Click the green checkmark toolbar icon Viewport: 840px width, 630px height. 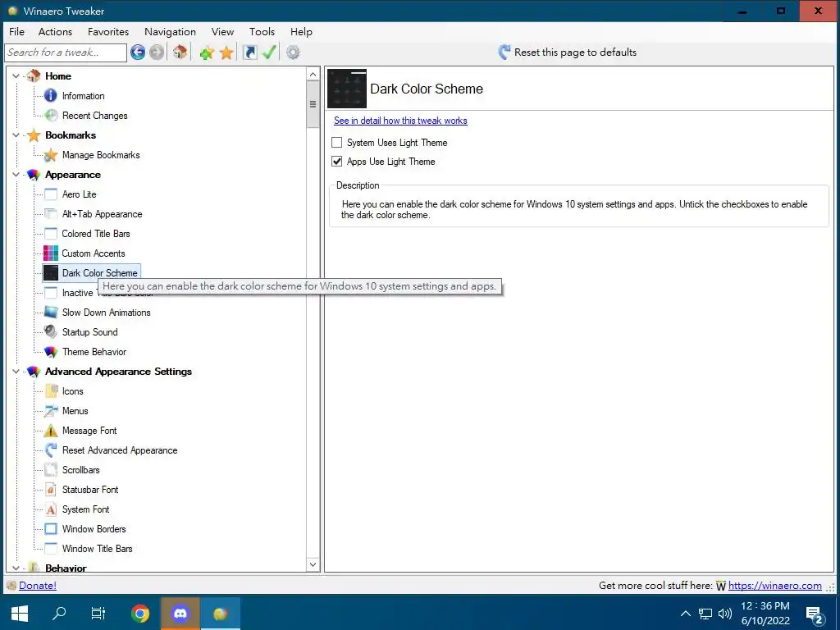269,52
